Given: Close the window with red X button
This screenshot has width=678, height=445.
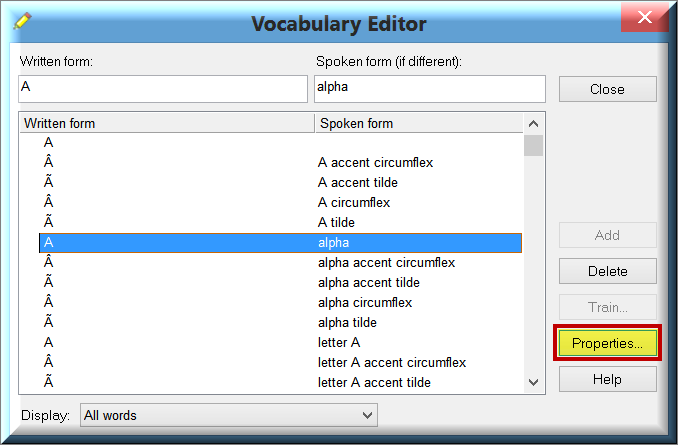Looking at the screenshot, I should point(644,17).
